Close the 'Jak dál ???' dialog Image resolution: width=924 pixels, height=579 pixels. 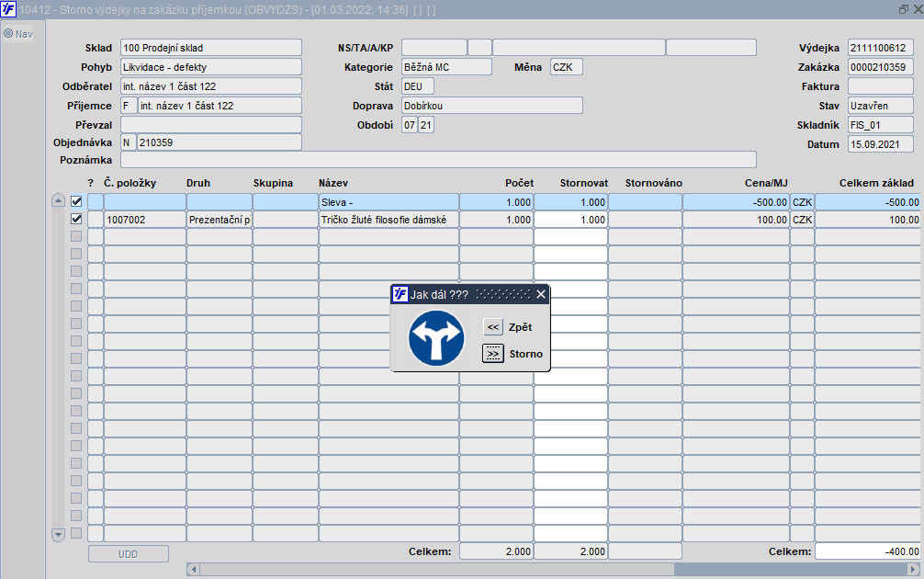pyautogui.click(x=541, y=294)
